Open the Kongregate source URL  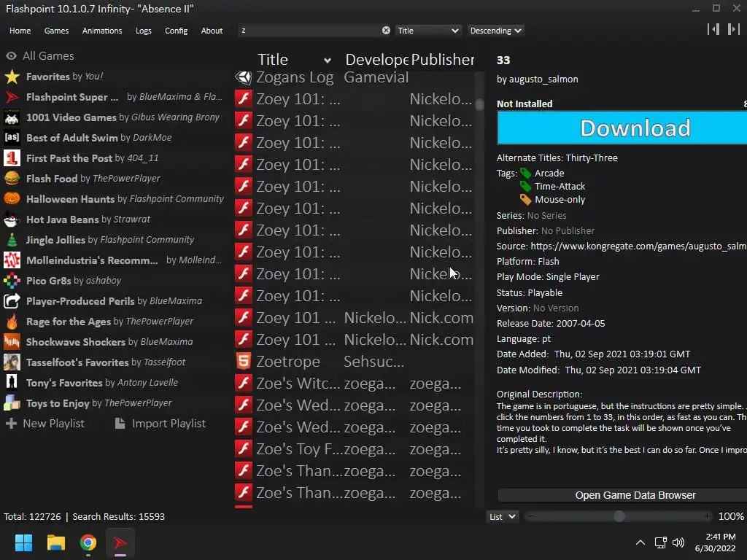coord(638,246)
